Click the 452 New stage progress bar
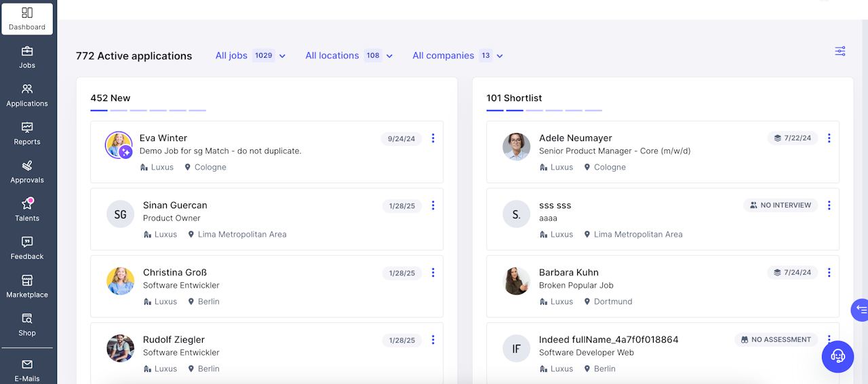Image resolution: width=868 pixels, height=384 pixels. coord(148,110)
